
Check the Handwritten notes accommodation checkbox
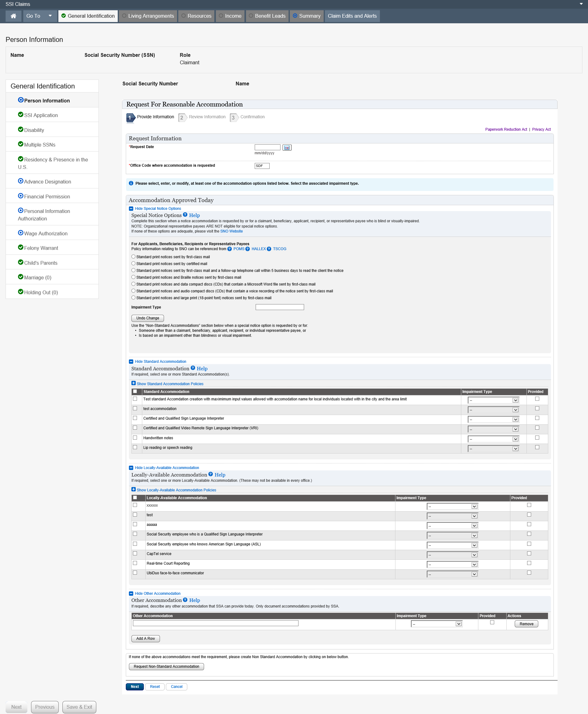tap(135, 438)
